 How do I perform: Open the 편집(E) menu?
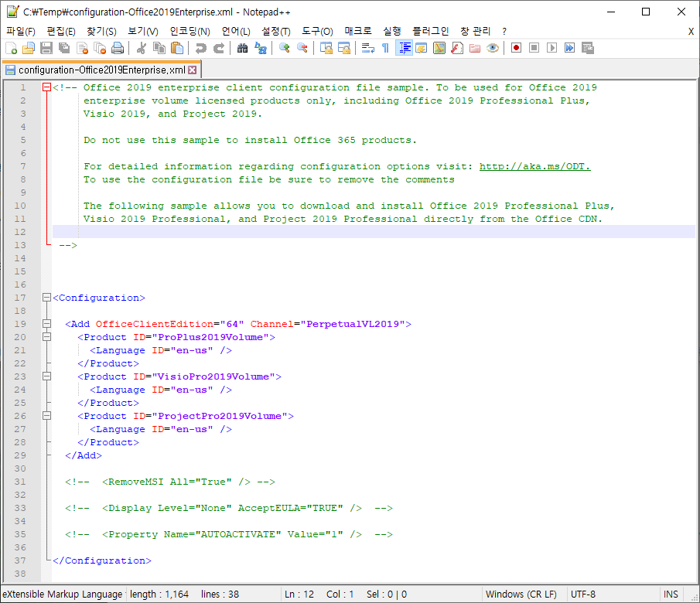61,31
